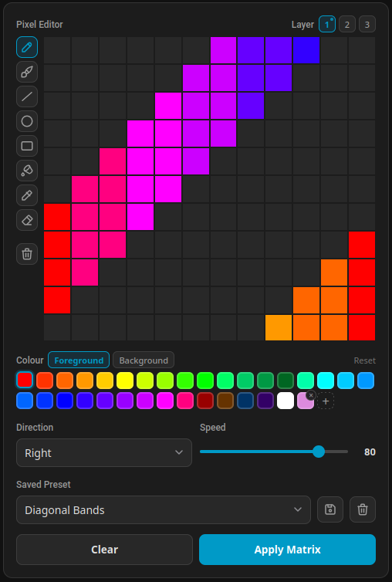Image resolution: width=392 pixels, height=582 pixels.
Task: Pick the dark green colour swatch
Action: (x=286, y=381)
